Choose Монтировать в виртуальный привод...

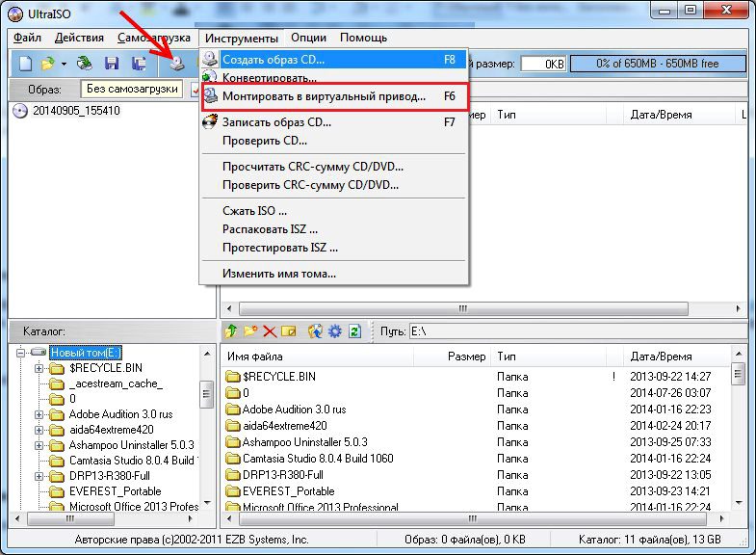pos(334,96)
